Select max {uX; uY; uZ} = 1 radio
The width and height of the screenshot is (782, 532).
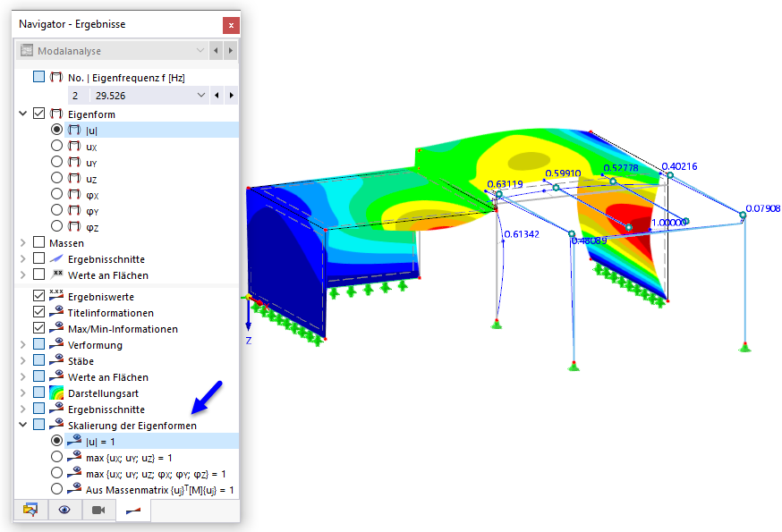pos(57,457)
